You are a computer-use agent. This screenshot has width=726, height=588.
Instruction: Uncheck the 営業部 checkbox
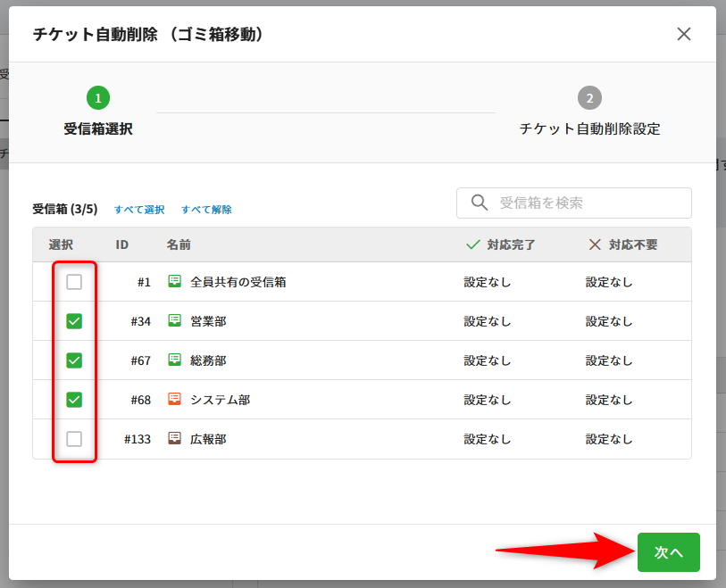click(74, 321)
